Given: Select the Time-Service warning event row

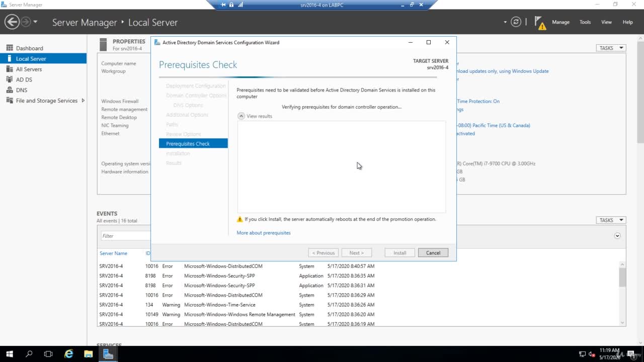Looking at the screenshot, I should click(358, 305).
